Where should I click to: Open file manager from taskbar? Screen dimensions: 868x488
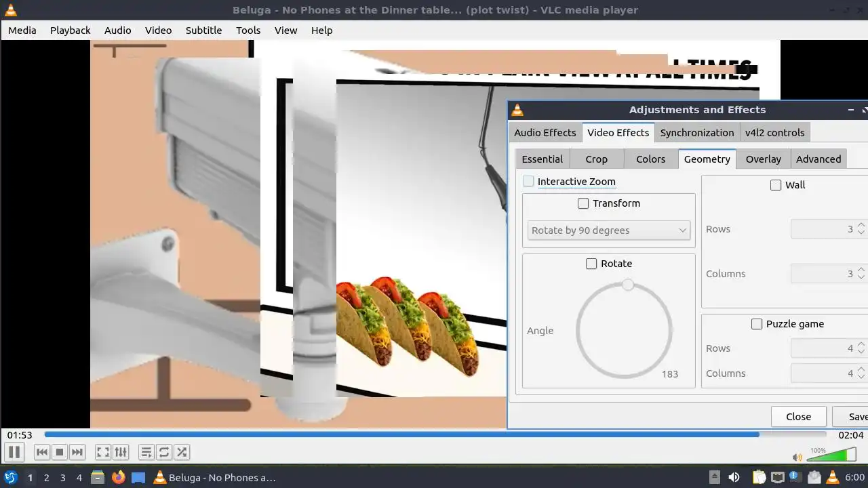click(98, 477)
